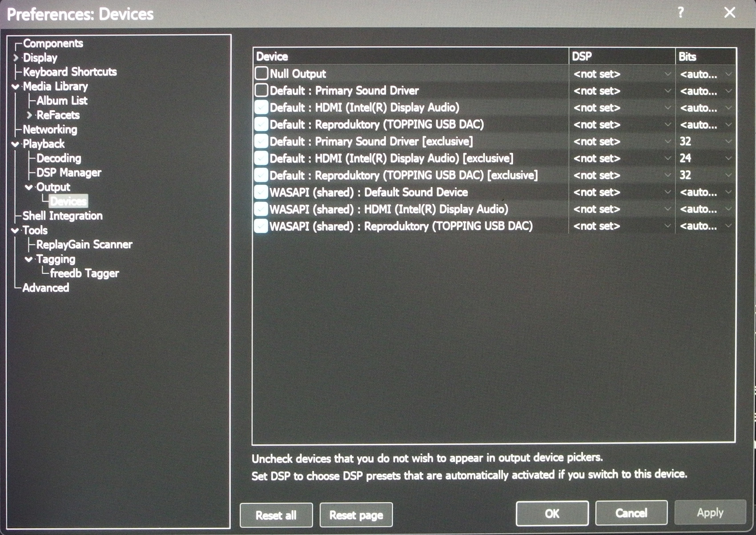Close the Preferences dialog window
The height and width of the screenshot is (535, 756).
tap(729, 12)
